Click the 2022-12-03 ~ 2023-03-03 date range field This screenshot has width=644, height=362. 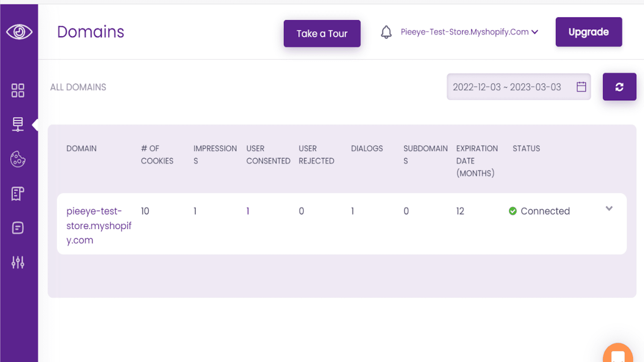(507, 87)
